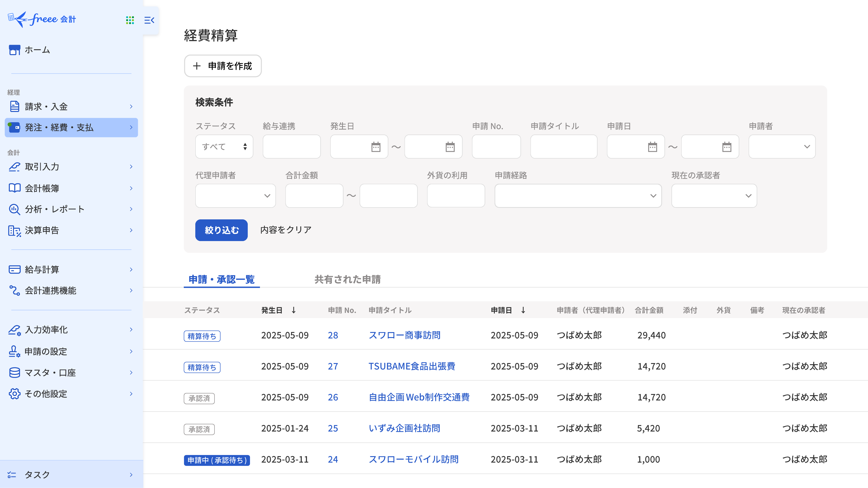868x488 pixels.
Task: Click the 絞り込む filter button
Action: pos(221,230)
